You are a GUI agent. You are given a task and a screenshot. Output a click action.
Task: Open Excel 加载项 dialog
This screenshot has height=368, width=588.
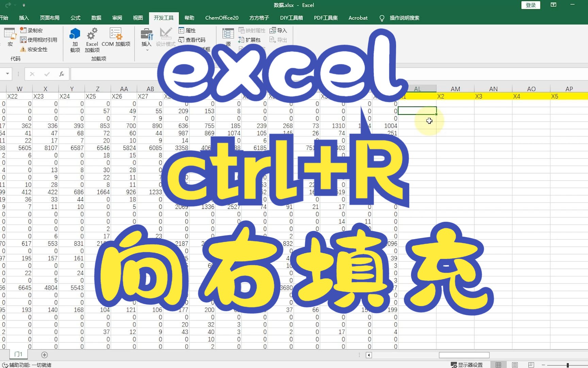92,40
